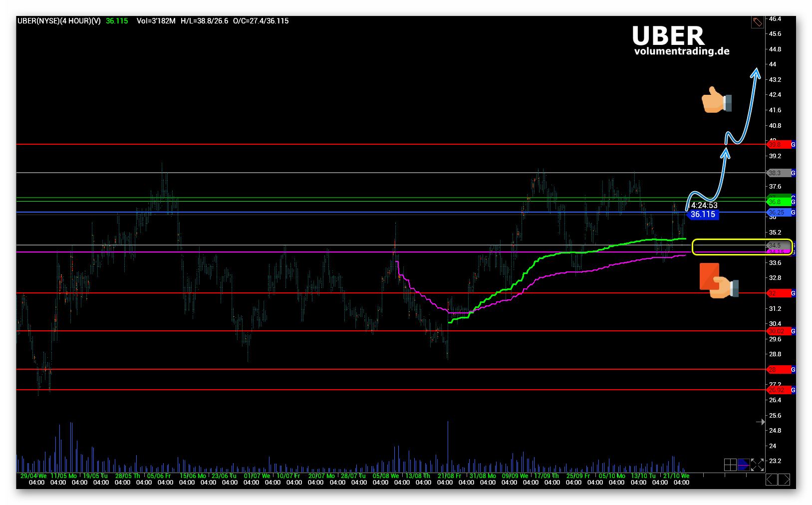This screenshot has height=505, width=812.
Task: Click the G marker beside the 36.25 level
Action: pyautogui.click(x=793, y=213)
